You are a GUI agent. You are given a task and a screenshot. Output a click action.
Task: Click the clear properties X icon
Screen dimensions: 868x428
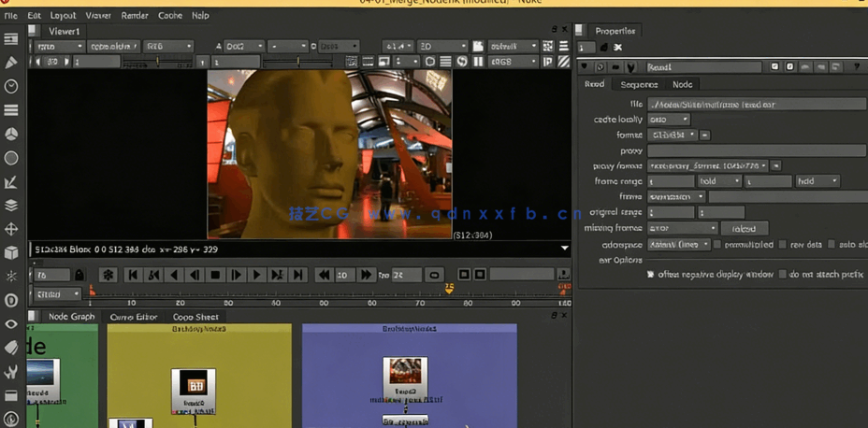tap(617, 48)
